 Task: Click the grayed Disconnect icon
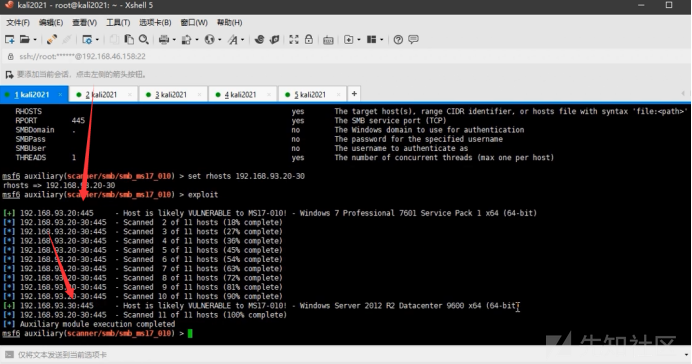67,40
